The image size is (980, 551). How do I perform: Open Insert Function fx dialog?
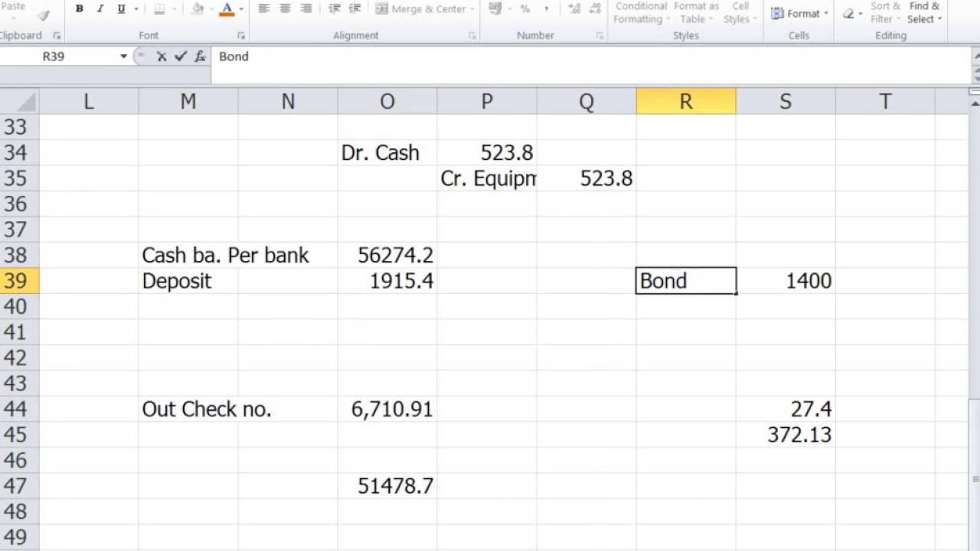coord(200,57)
